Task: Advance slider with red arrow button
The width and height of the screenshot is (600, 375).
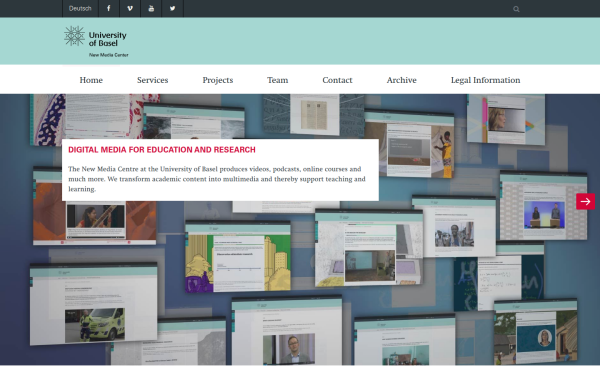Action: click(585, 202)
